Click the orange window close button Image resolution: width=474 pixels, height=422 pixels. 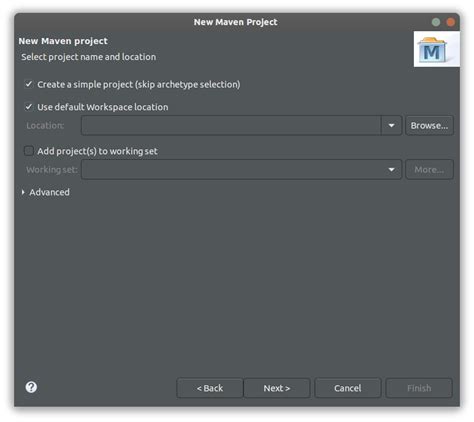[451, 22]
